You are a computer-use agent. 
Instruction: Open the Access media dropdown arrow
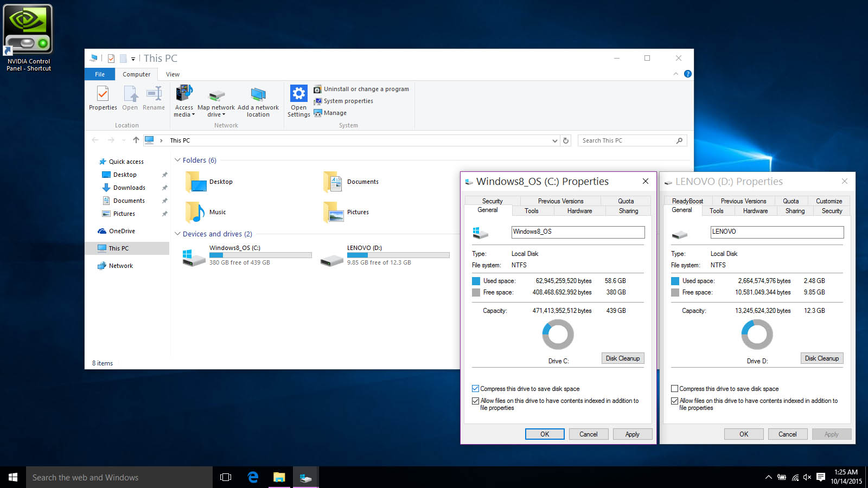point(193,115)
